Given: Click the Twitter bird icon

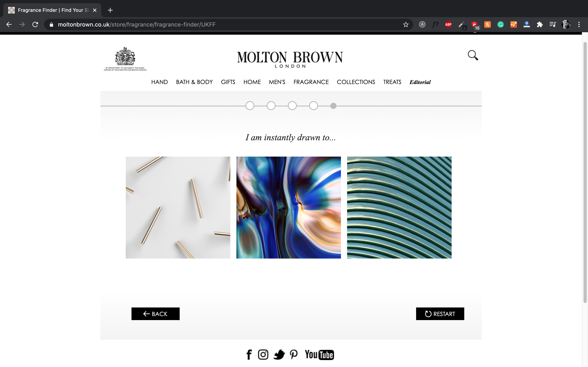Looking at the screenshot, I should 279,354.
